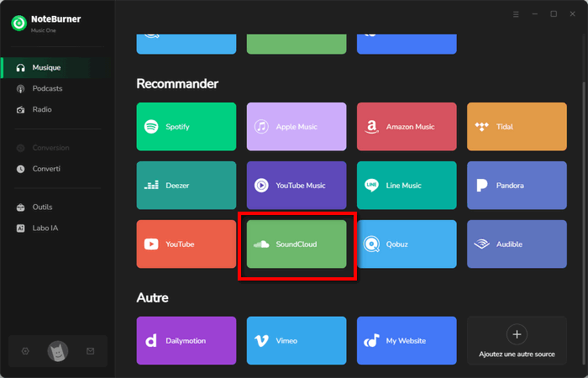
Task: Click the Autre section heading
Action: tap(152, 297)
